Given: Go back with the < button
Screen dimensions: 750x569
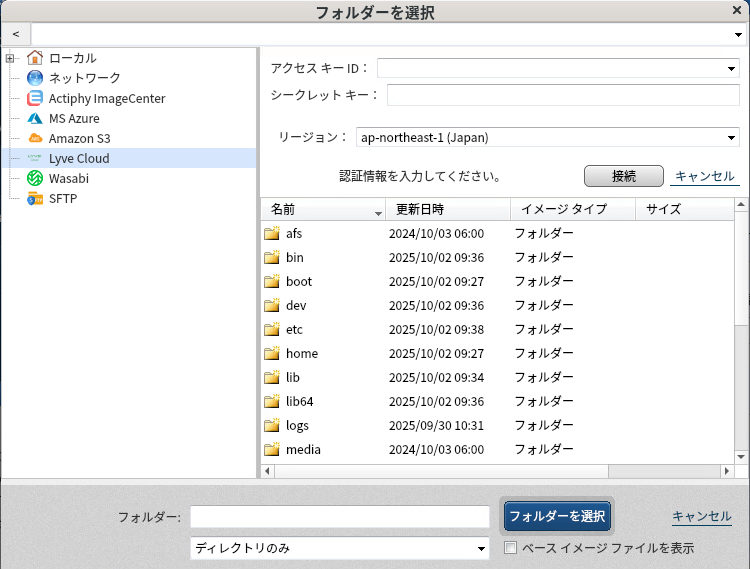Looking at the screenshot, I should pyautogui.click(x=16, y=34).
